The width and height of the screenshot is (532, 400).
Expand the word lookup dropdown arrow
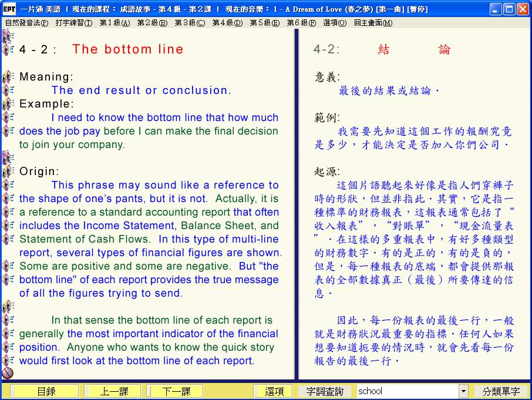tap(463, 391)
